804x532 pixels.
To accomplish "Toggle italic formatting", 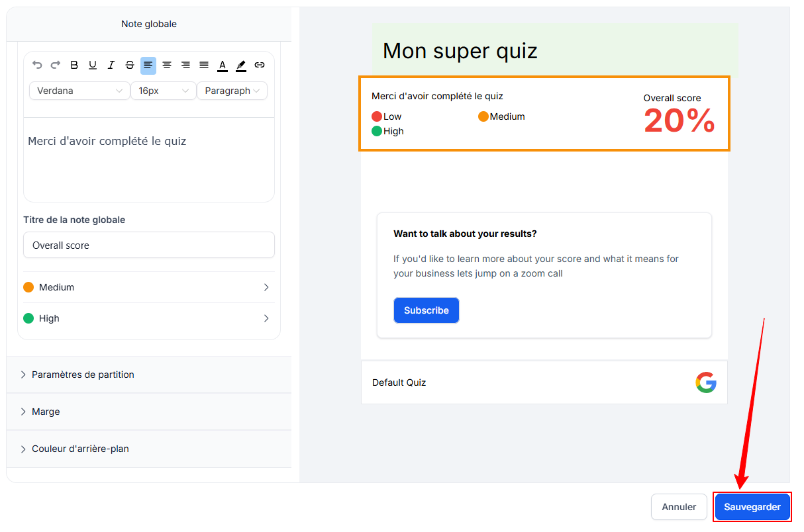I will 111,65.
